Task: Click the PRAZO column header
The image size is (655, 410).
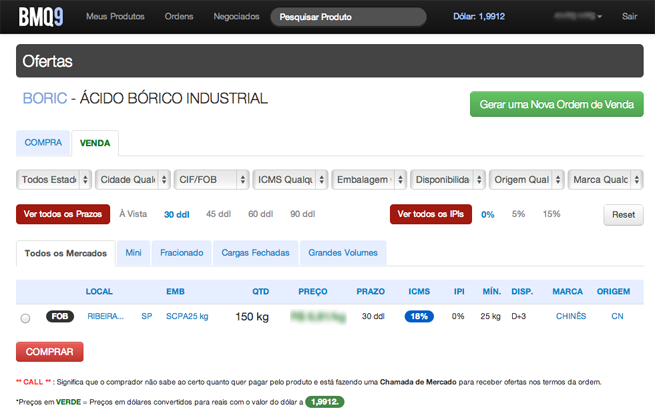Action: [370, 292]
